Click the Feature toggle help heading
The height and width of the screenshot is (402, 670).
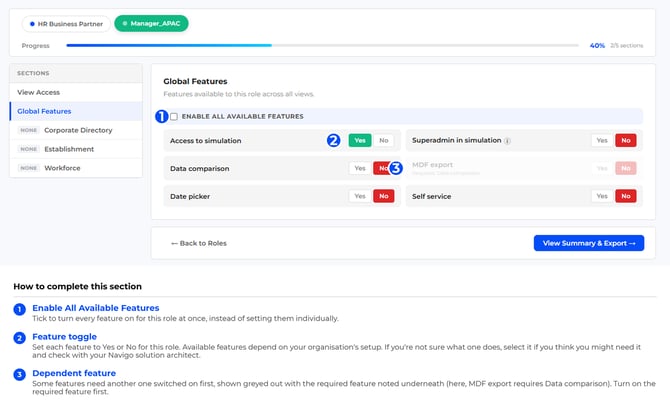tap(65, 337)
